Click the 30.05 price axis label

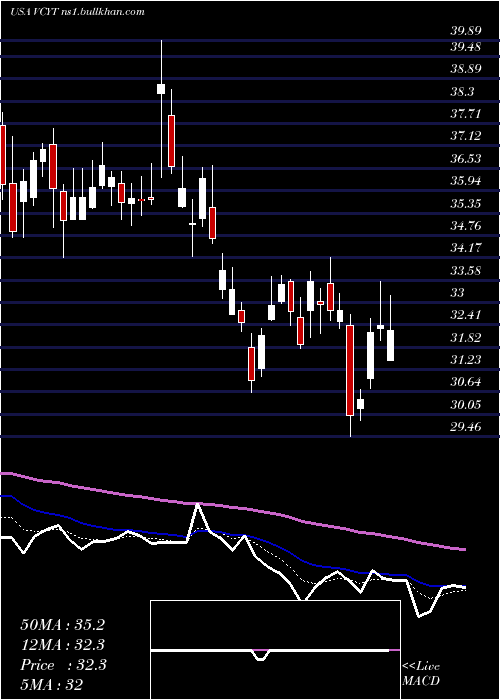(465, 405)
